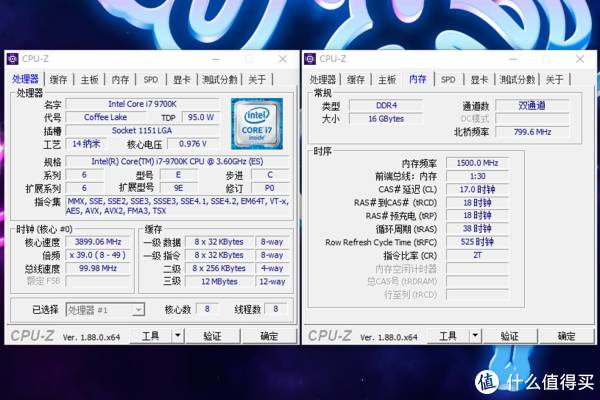
Task: Open 測試分數 tab in right CPU-Z window
Action: (x=517, y=80)
